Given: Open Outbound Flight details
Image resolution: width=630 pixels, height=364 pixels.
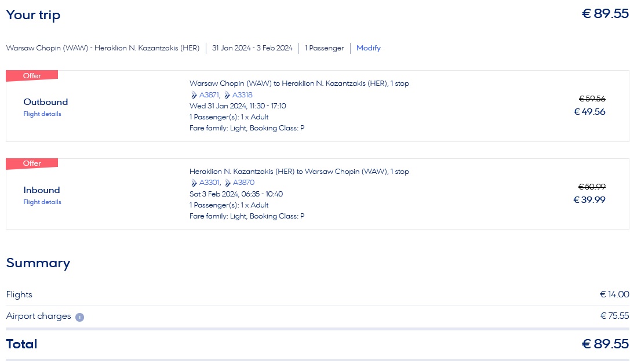Looking at the screenshot, I should (x=42, y=114).
